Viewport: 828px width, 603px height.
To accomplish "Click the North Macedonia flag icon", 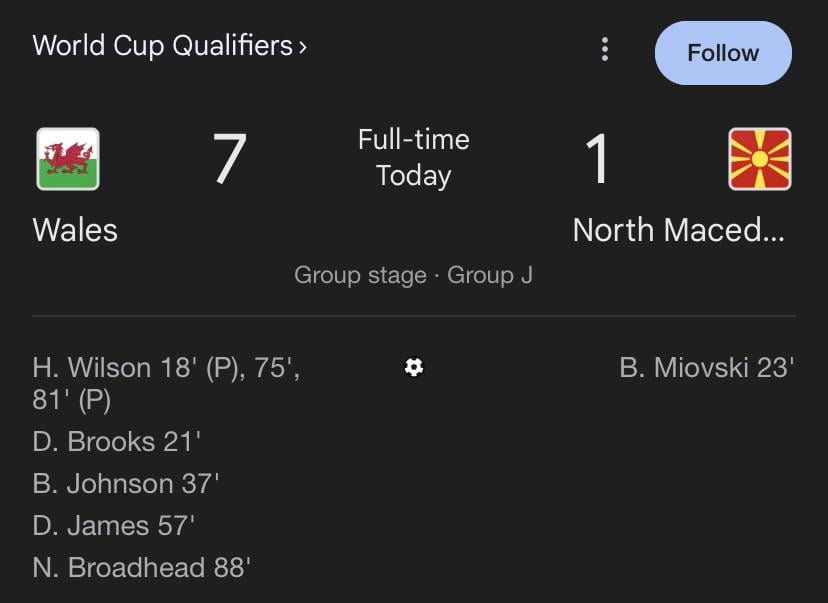I will click(x=760, y=159).
